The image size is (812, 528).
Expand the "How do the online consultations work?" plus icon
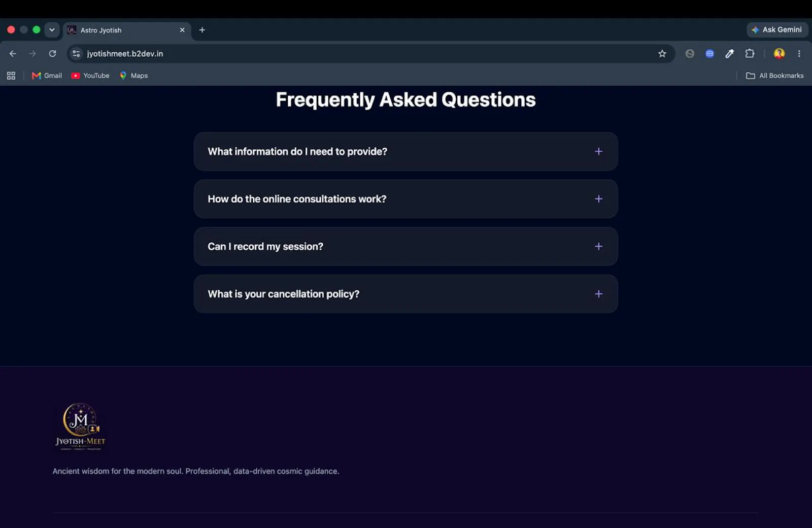coord(599,199)
